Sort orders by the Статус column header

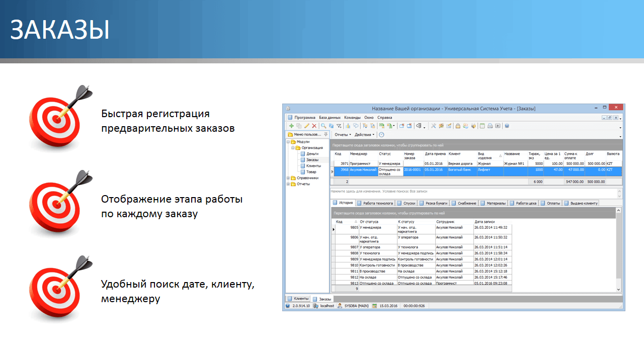390,156
